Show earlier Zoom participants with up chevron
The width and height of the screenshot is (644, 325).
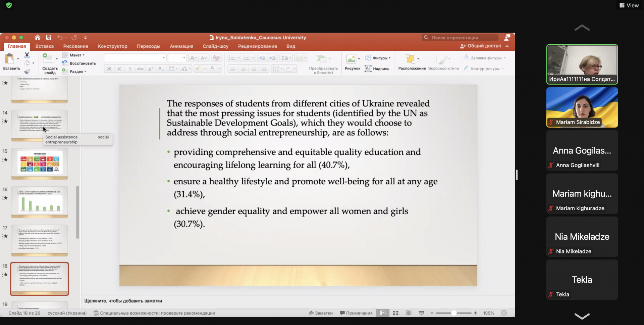pos(582,28)
